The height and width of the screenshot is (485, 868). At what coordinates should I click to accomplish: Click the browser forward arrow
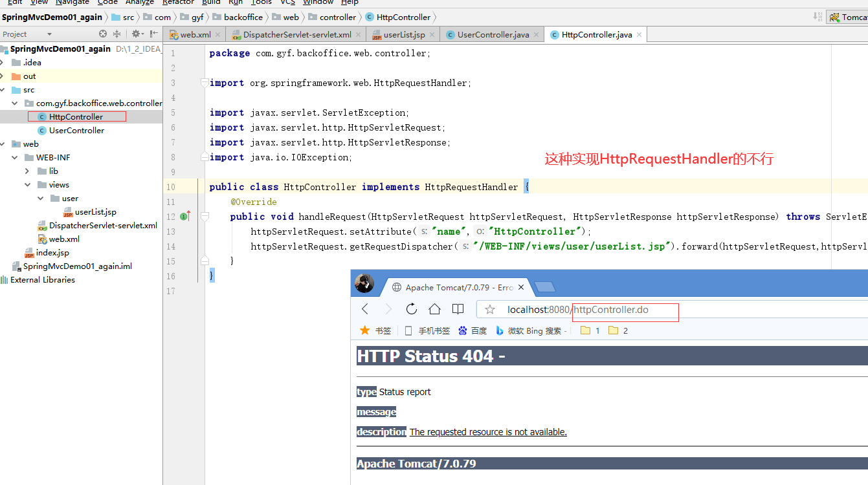point(388,309)
